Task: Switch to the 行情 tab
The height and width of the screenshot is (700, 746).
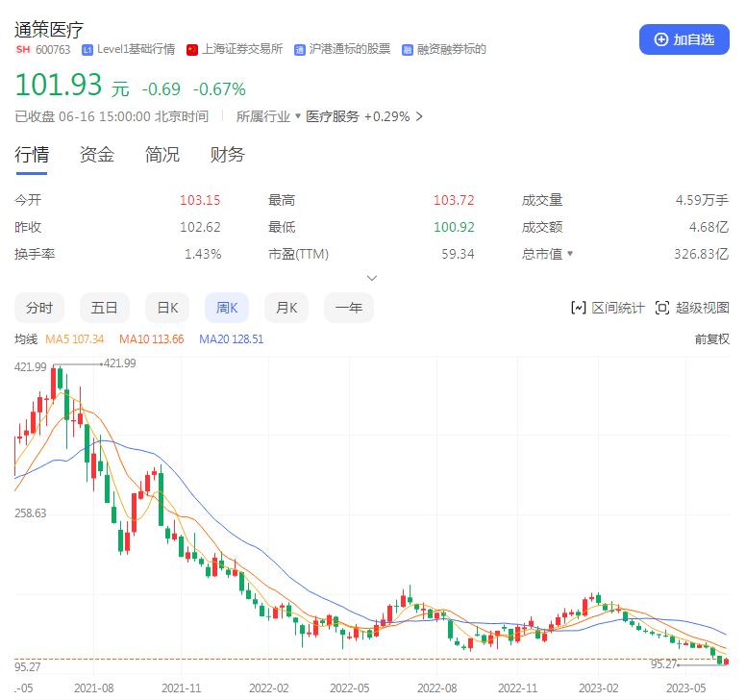Action: click(32, 155)
